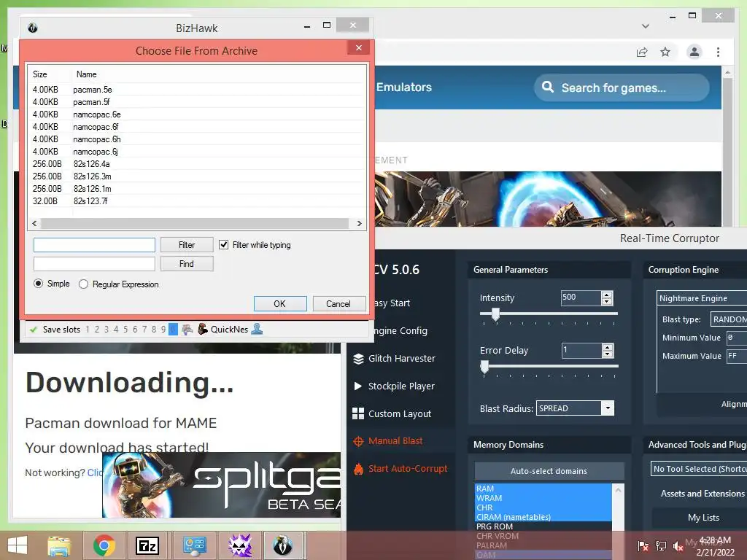This screenshot has width=747, height=560.
Task: Open the purple RTC taskbar icon
Action: click(x=240, y=545)
